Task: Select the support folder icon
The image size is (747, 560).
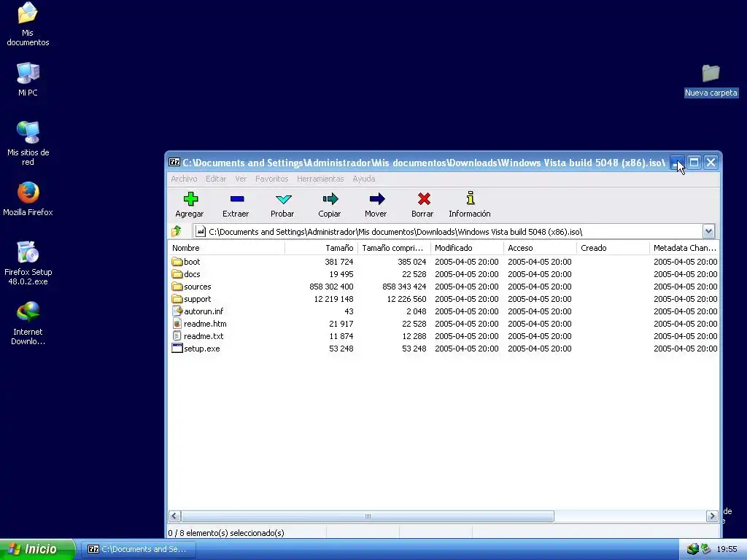Action: 177,298
